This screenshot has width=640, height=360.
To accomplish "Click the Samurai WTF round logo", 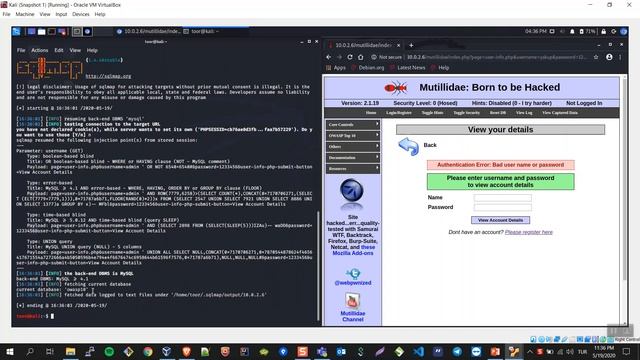I will [352, 191].
